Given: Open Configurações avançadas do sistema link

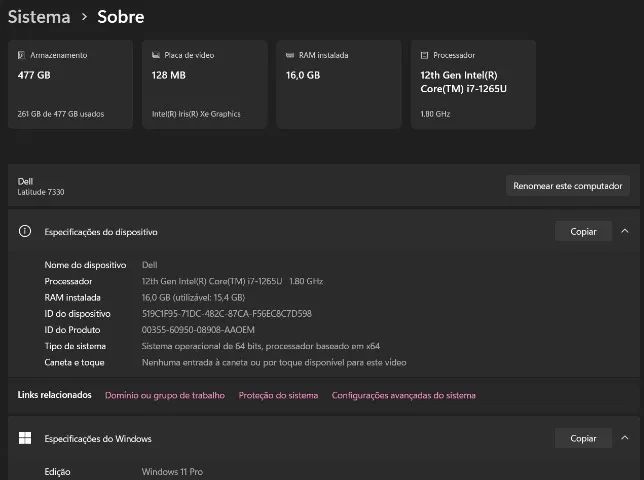Looking at the screenshot, I should pyautogui.click(x=404, y=395).
